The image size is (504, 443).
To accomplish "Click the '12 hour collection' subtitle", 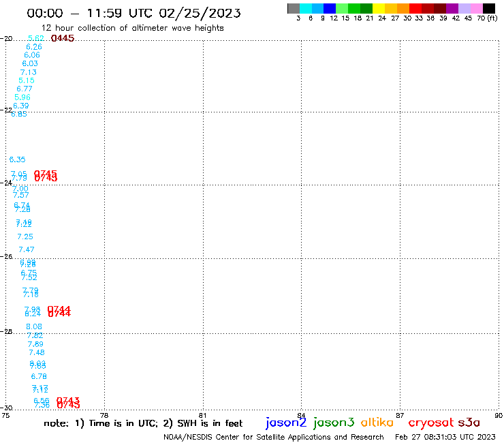I will [132, 29].
